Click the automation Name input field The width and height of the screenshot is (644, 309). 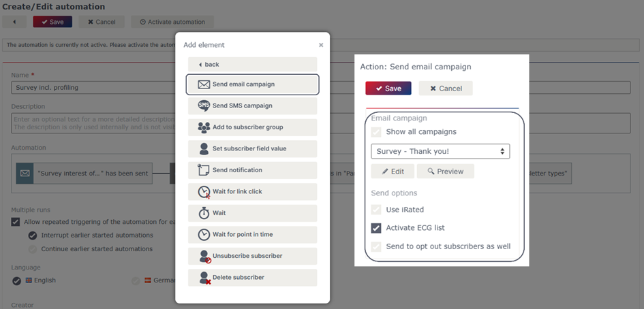click(93, 87)
